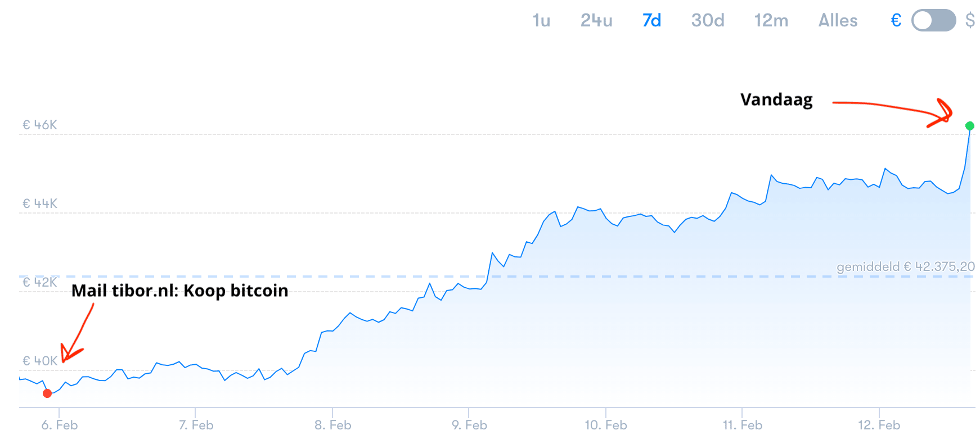980x444 pixels.
Task: Click the € 40K price axis label
Action: 39,361
